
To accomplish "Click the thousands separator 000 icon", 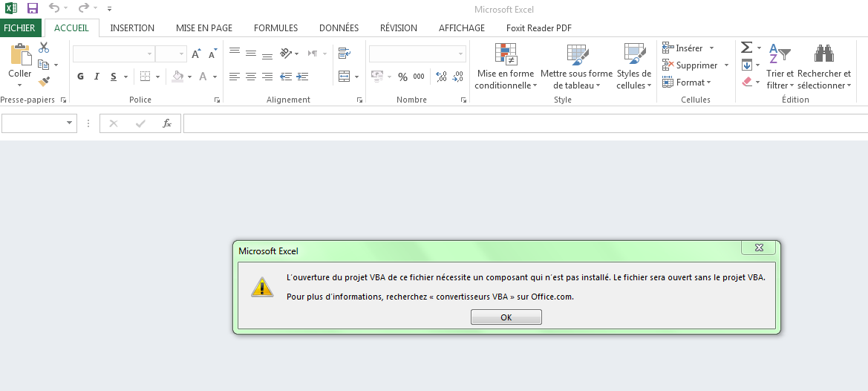I will pyautogui.click(x=419, y=77).
